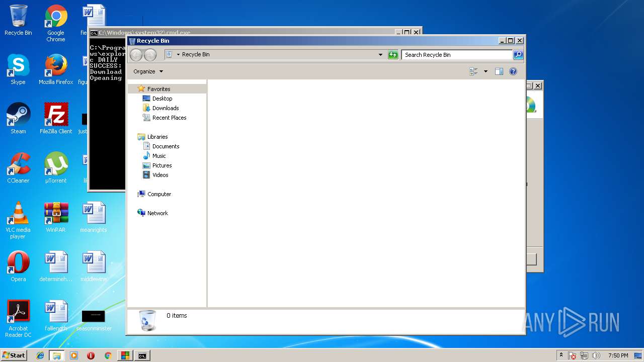
Task: Open Explorer Help button
Action: coord(513,71)
